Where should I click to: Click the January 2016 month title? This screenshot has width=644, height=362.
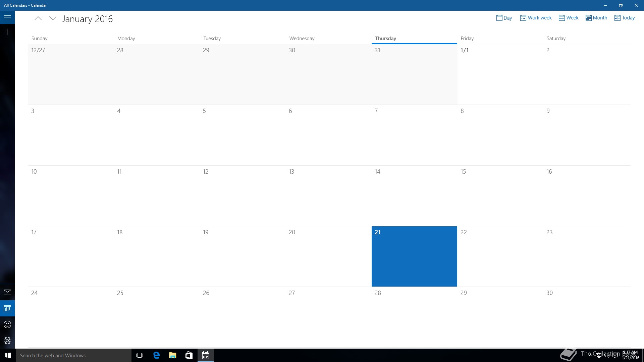tap(87, 19)
